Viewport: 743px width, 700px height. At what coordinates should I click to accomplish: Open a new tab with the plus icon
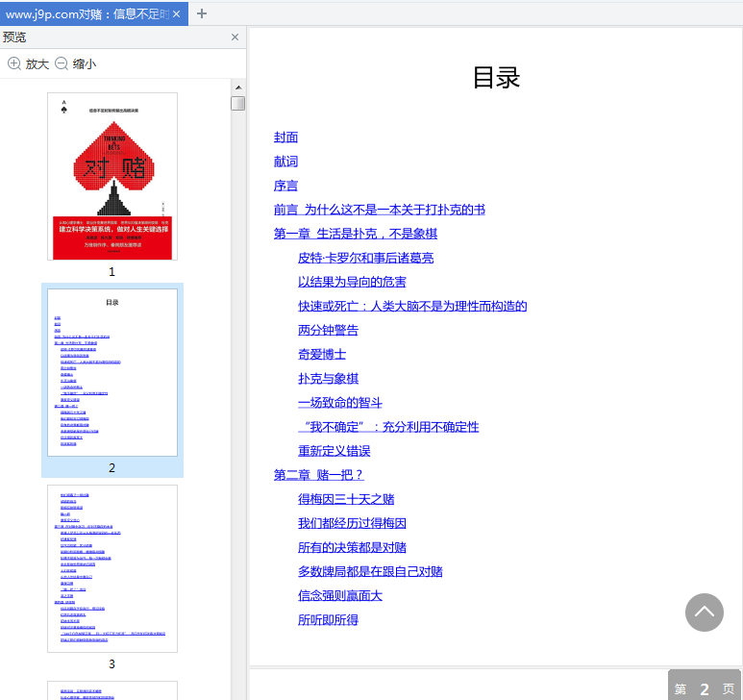tap(202, 13)
